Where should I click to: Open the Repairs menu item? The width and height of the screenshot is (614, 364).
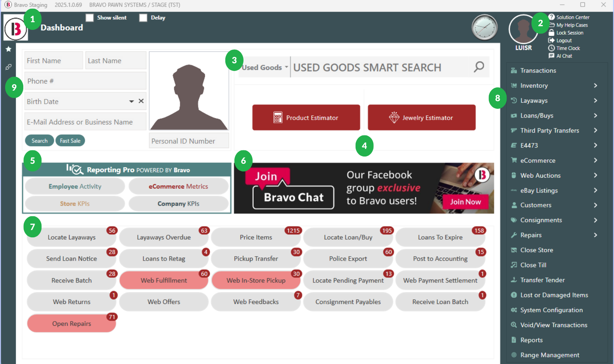click(x=555, y=235)
